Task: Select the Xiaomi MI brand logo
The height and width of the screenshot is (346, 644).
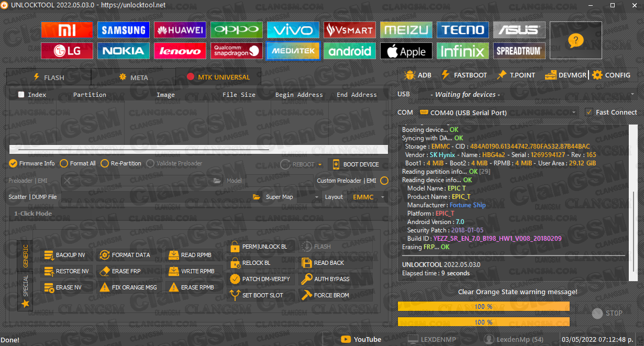Action: (67, 30)
